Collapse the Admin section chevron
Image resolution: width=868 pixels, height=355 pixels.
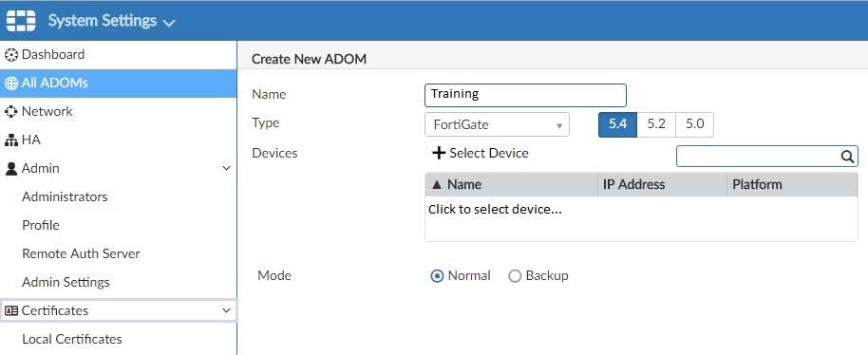point(226,169)
